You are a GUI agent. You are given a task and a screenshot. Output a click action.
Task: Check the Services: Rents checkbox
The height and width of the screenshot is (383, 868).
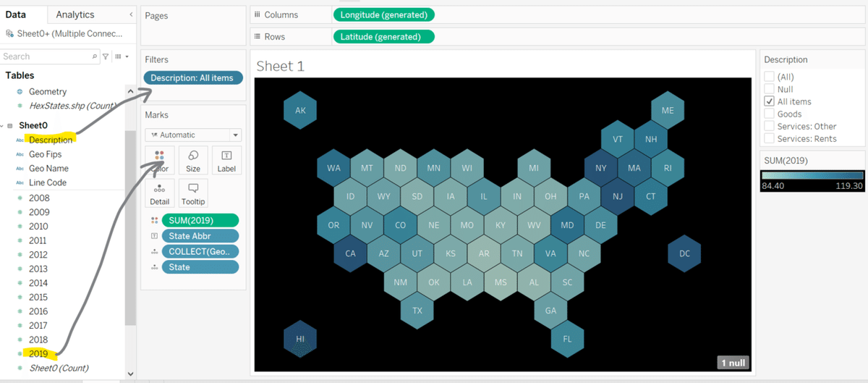(x=770, y=138)
